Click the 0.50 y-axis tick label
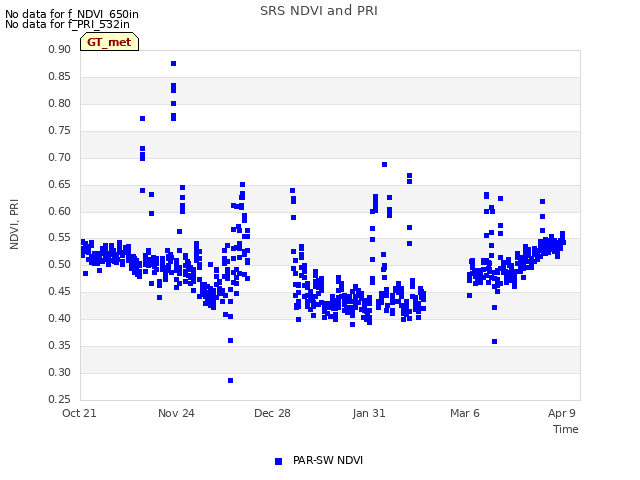 (59, 264)
